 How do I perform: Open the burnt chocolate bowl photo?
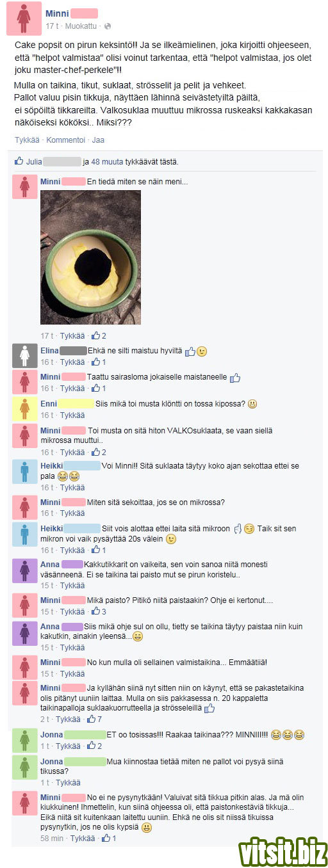point(90,257)
